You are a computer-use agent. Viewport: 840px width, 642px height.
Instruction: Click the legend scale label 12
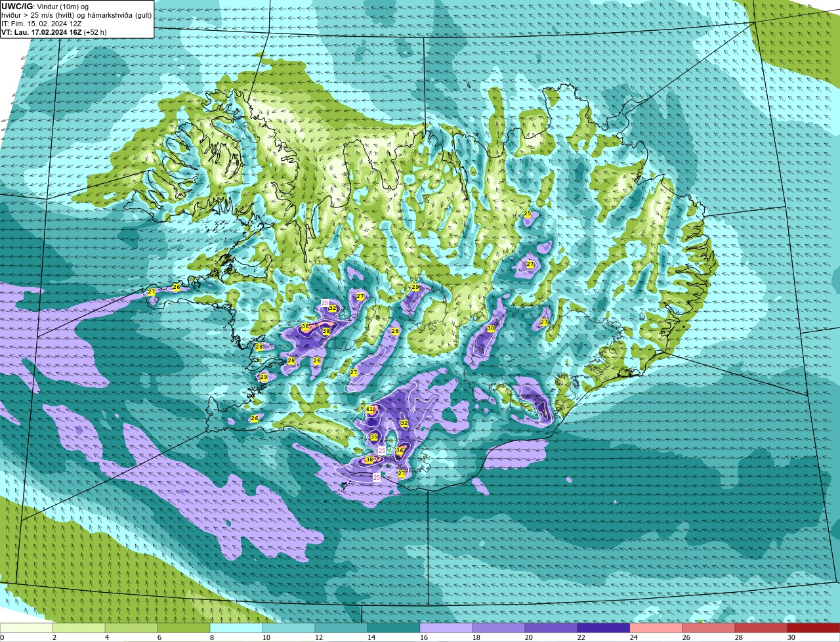pyautogui.click(x=318, y=637)
